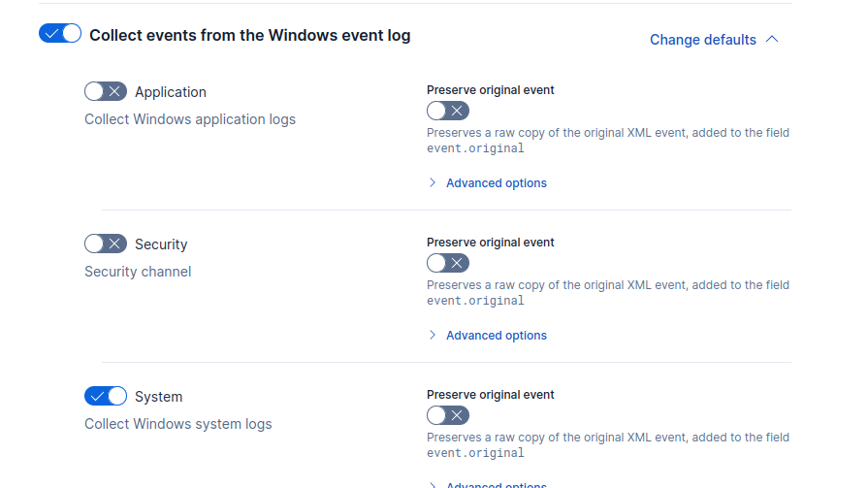Turn on Preserve original event for Security
Image resolution: width=868 pixels, height=488 pixels.
point(447,263)
